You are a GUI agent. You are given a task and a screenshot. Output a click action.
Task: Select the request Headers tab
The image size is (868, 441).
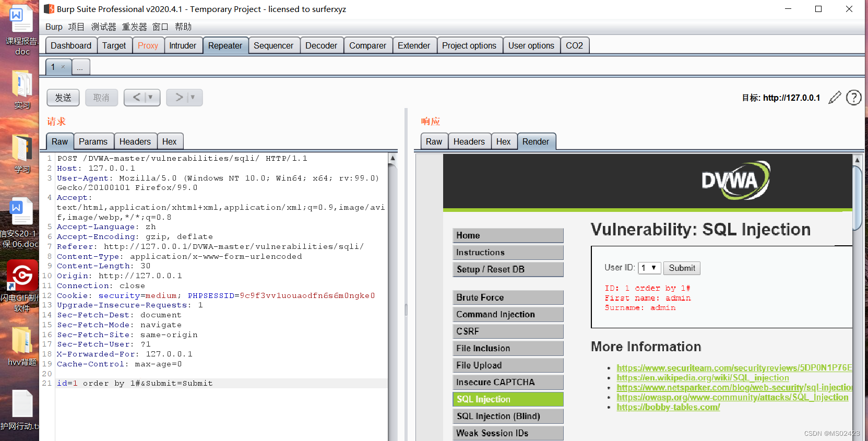click(135, 141)
